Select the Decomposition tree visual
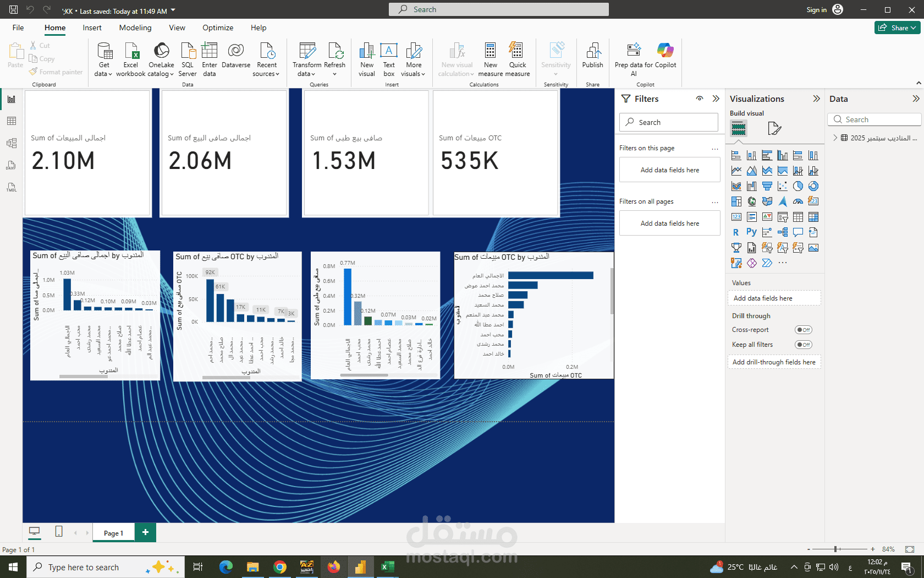Image resolution: width=924 pixels, height=578 pixels. [x=782, y=233]
